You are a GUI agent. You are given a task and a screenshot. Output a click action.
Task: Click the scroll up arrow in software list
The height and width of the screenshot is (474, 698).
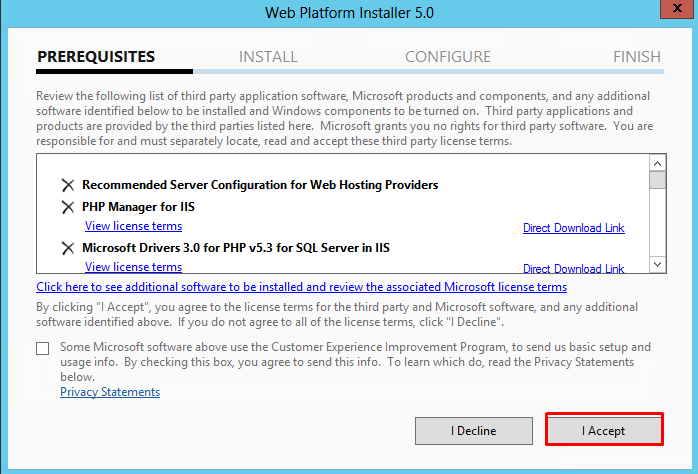(x=657, y=163)
